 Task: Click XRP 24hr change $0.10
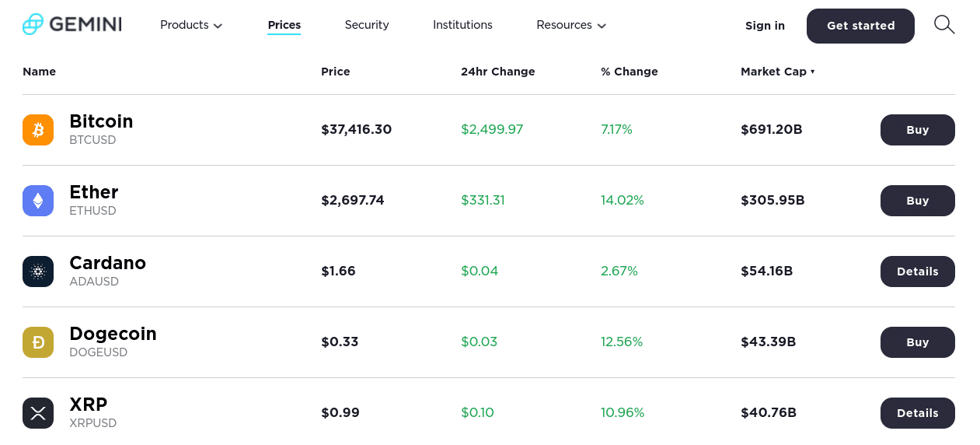click(477, 413)
